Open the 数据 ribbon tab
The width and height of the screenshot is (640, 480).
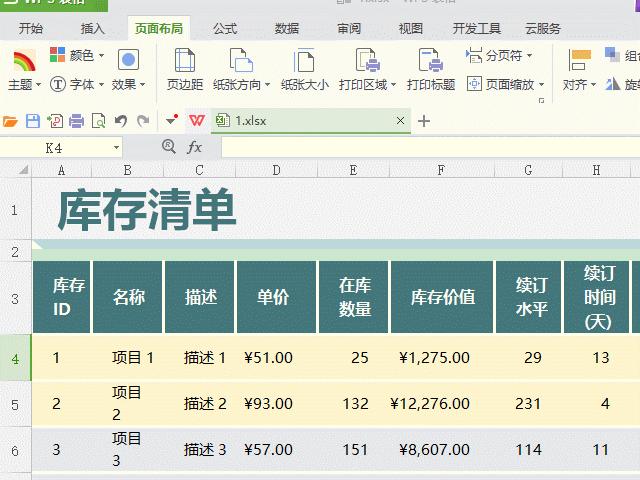[x=287, y=29]
